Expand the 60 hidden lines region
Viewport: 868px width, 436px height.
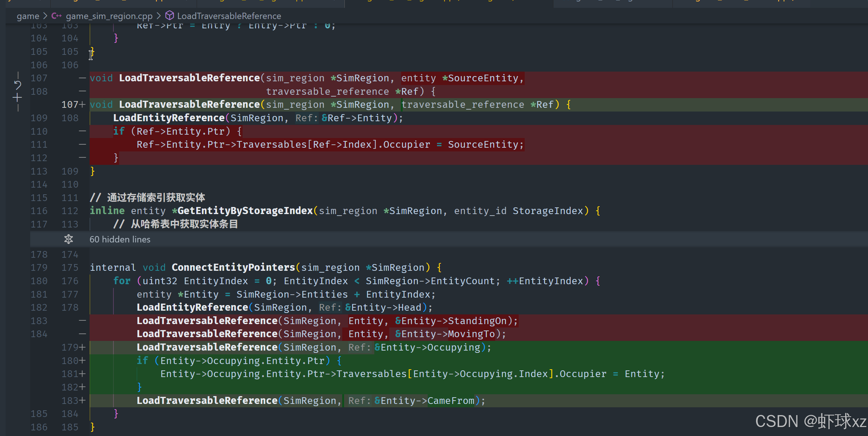point(120,239)
